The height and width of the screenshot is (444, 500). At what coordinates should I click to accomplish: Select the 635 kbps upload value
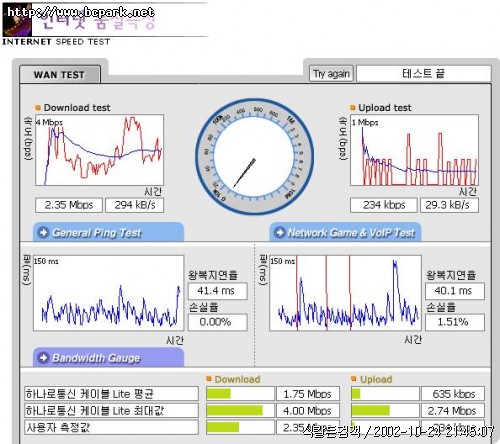(x=453, y=394)
